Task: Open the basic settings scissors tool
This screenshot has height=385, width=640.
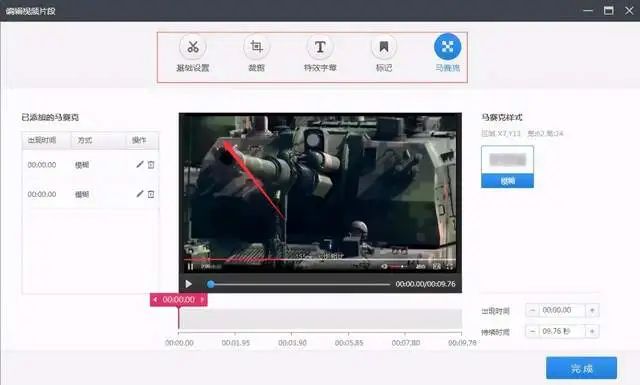Action: tap(193, 47)
